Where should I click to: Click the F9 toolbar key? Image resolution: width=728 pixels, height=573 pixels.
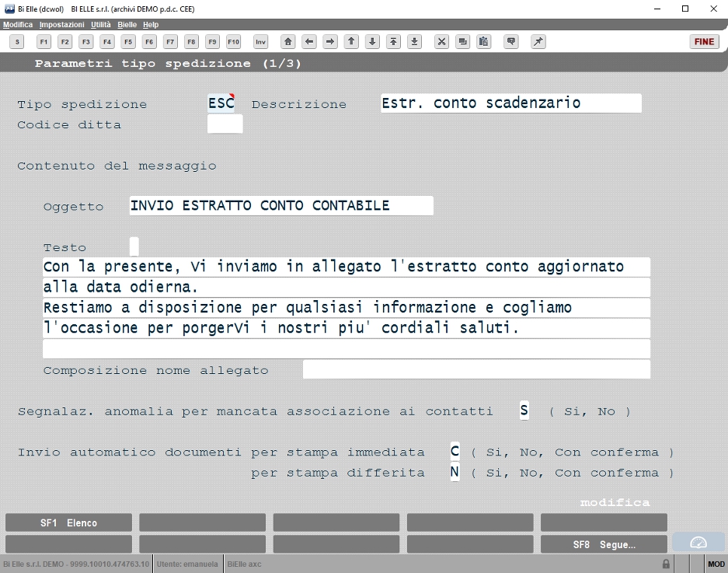click(x=212, y=42)
